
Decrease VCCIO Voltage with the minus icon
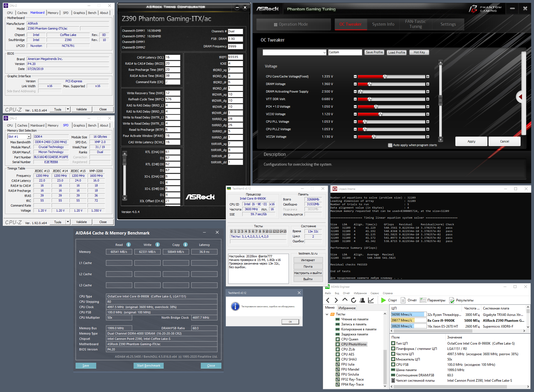[355, 114]
